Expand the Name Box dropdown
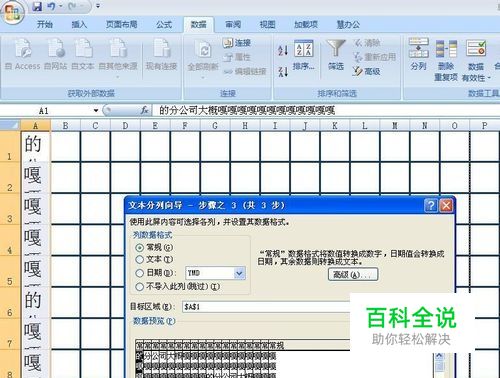 tap(96, 110)
